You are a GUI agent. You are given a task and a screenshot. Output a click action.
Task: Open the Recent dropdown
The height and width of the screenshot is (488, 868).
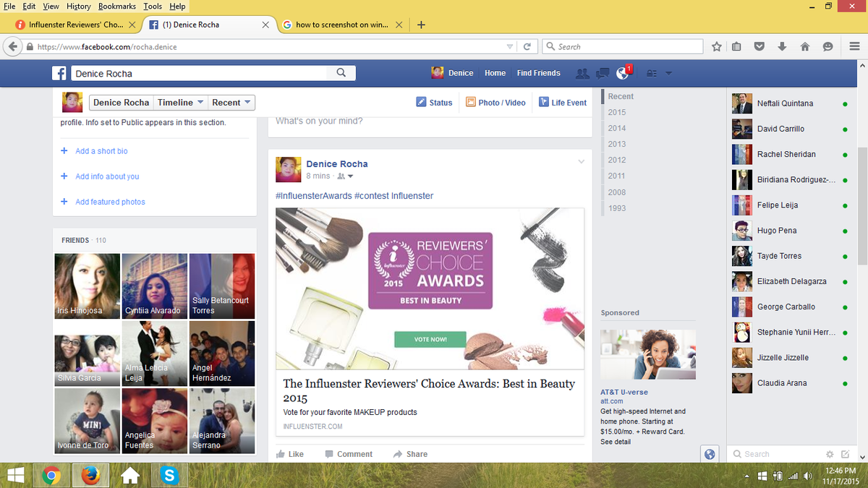(231, 103)
